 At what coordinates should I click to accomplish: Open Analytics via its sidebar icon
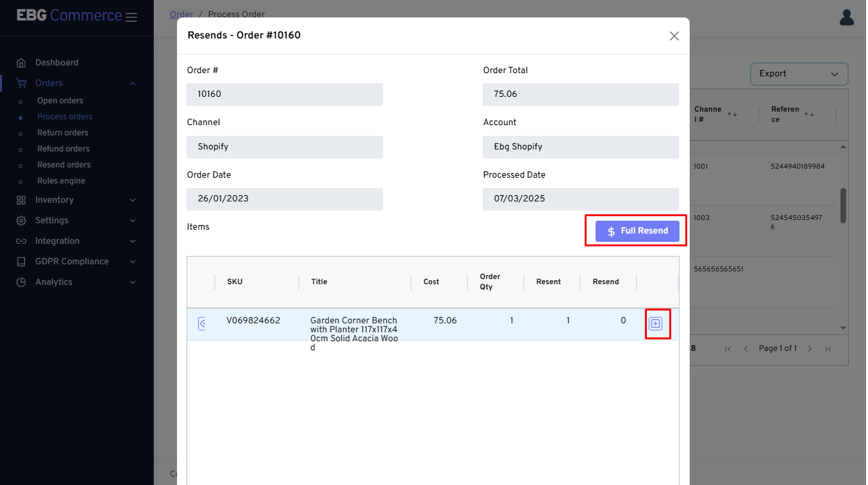[x=22, y=282]
